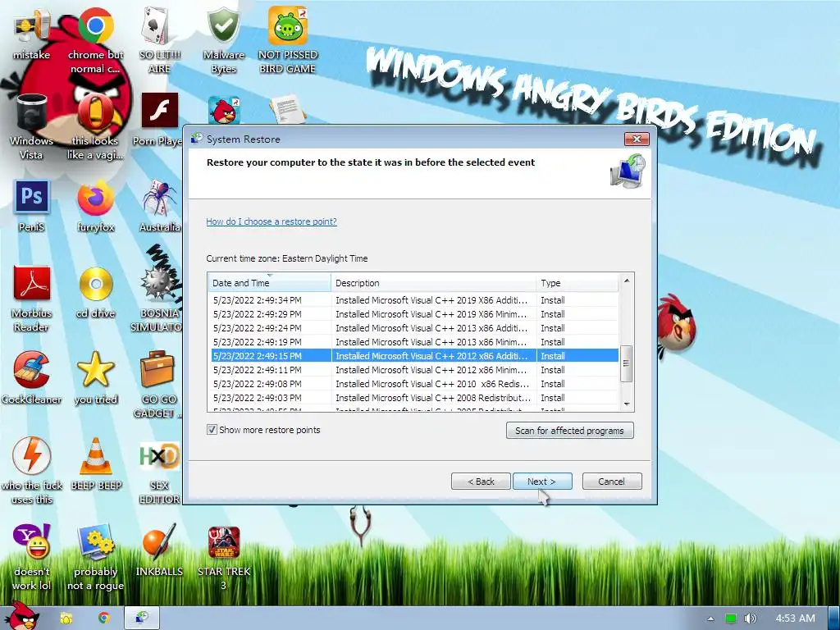Click the System Restore taskbar button
The image size is (840, 630).
[x=142, y=618]
